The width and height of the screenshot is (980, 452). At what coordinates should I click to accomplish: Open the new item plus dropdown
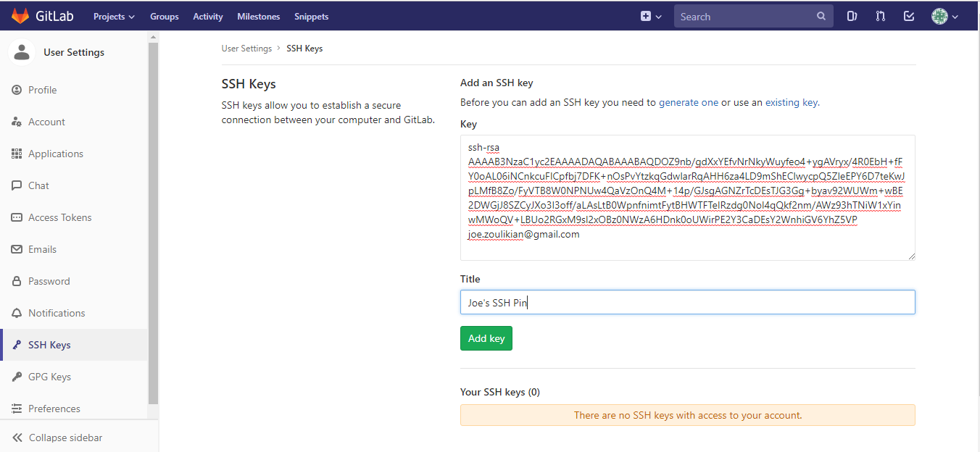(x=651, y=16)
